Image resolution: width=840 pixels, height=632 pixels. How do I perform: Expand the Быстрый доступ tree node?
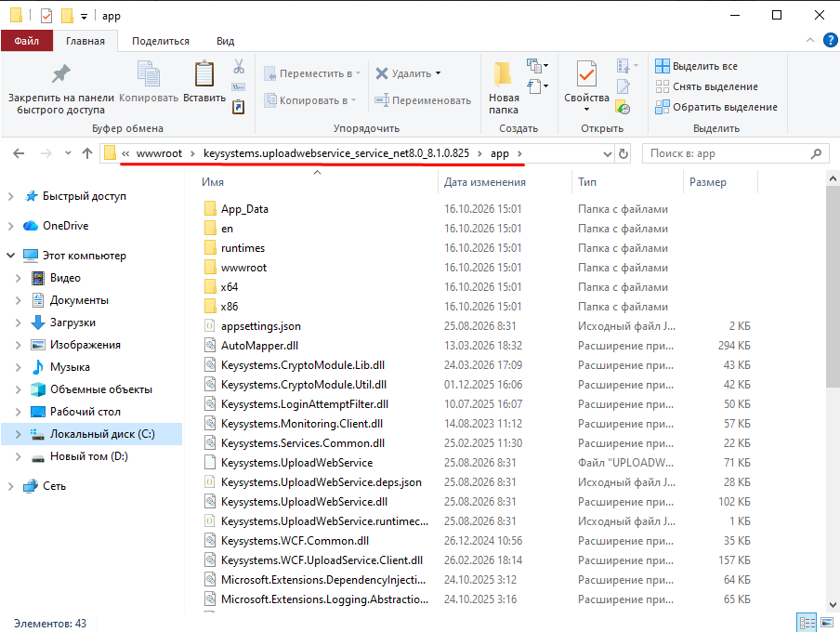click(x=11, y=196)
